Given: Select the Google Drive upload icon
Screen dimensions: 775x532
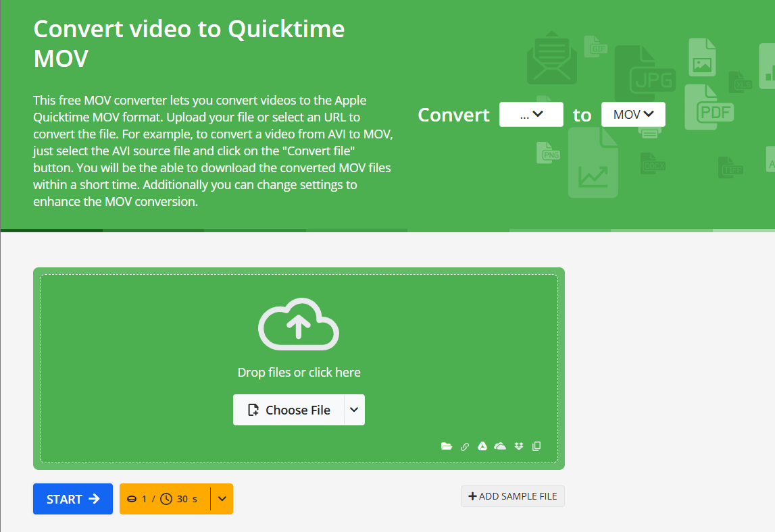Looking at the screenshot, I should tap(482, 446).
